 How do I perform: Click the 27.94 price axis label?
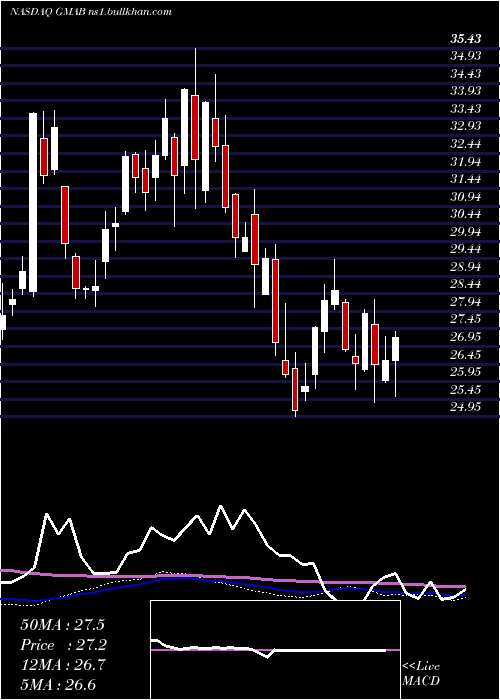click(x=466, y=302)
